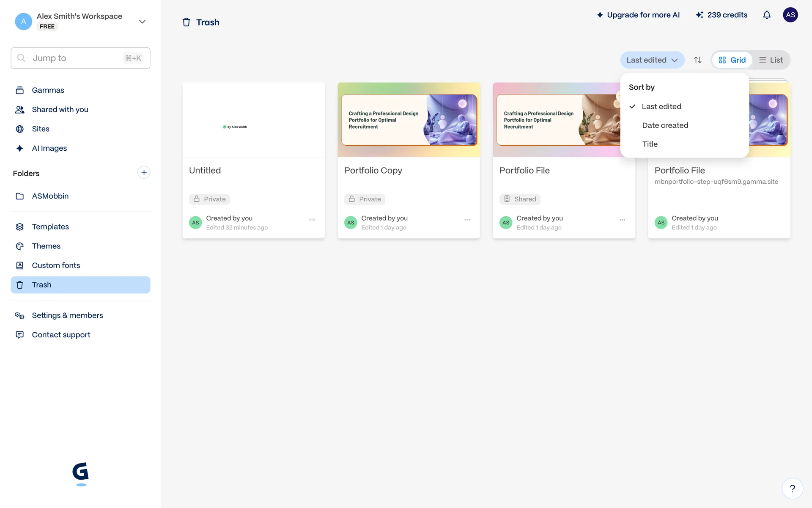The image size is (812, 508).
Task: Open notifications bell icon
Action: pos(766,15)
